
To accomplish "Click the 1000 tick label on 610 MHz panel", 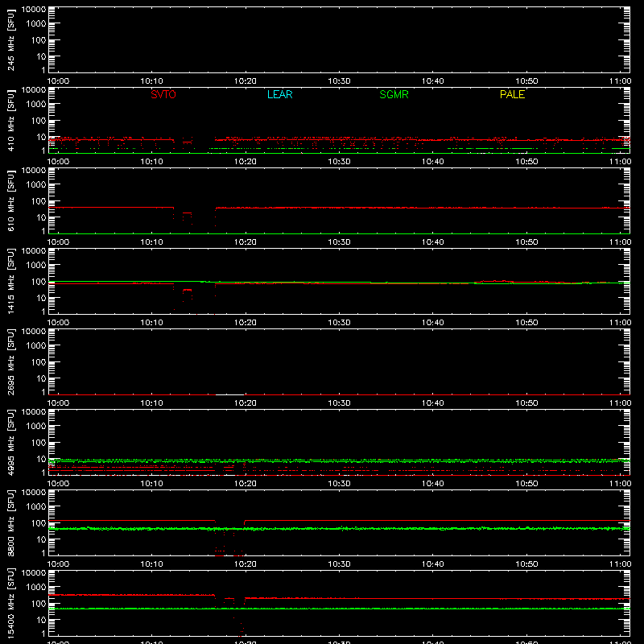I will point(36,184).
